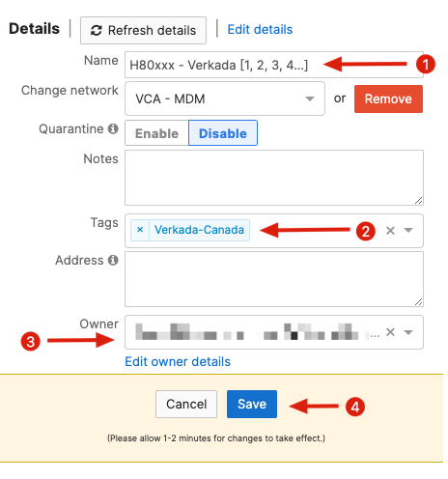448x479 pixels.
Task: Cancel the detail changes
Action: click(x=186, y=404)
